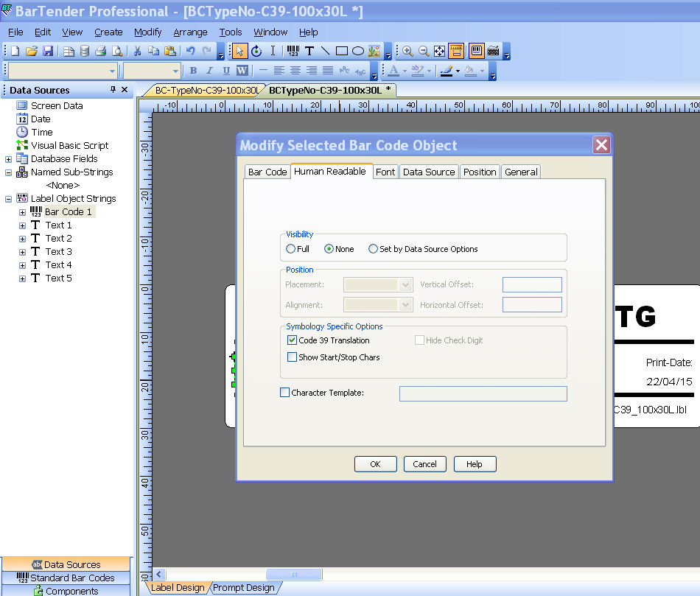Image resolution: width=700 pixels, height=596 pixels.
Task: Expand Text 3 tree item
Action: (22, 252)
